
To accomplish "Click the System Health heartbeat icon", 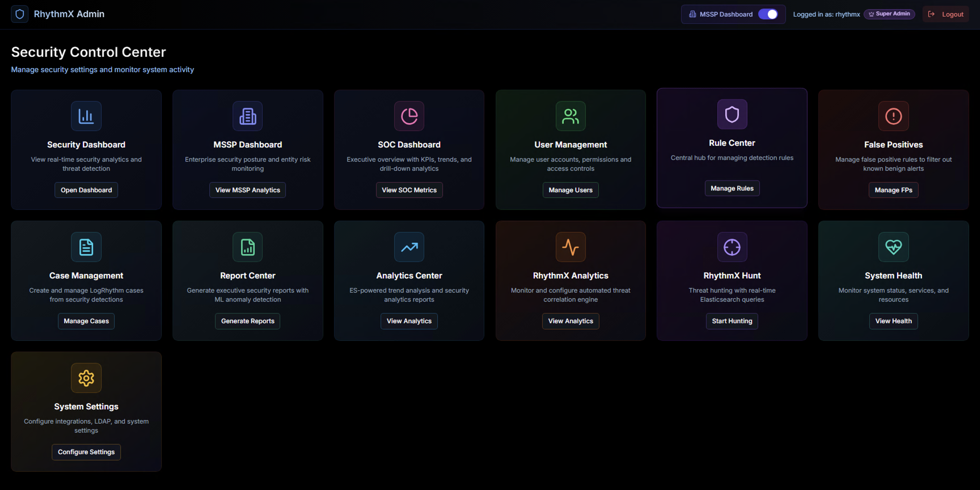I will (893, 247).
